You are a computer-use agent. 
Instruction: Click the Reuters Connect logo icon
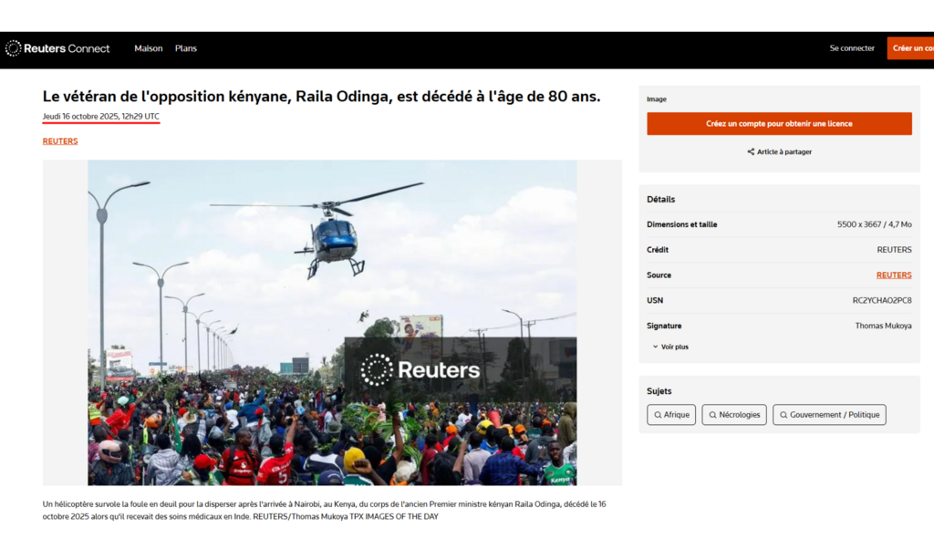pos(13,47)
